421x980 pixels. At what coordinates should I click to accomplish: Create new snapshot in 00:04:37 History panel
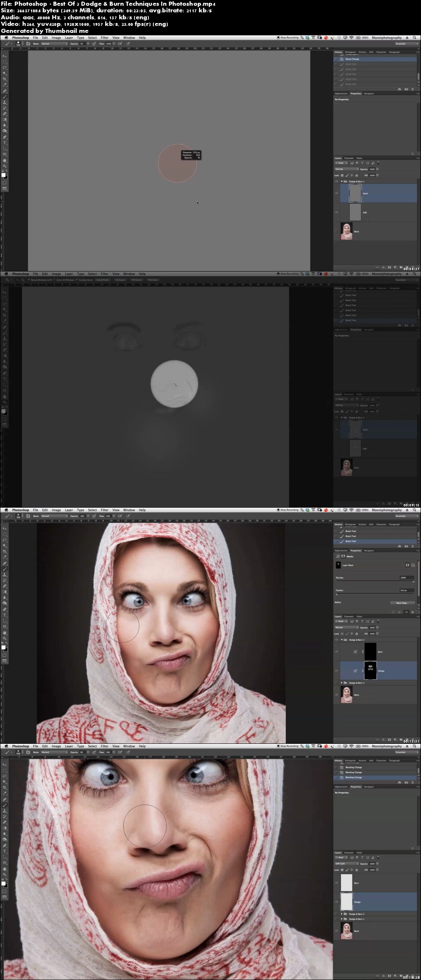[406, 89]
